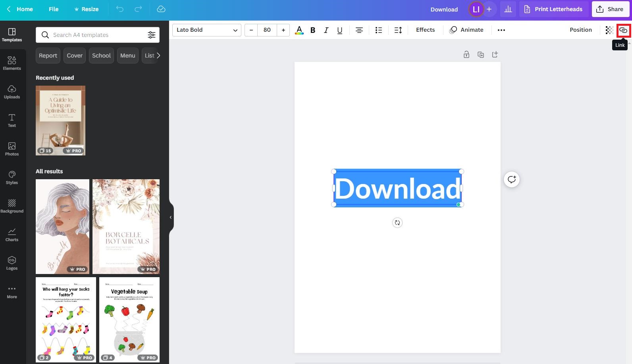Screen dimensions: 632x364
Task: Select the Optimistic Life recent template
Action: pyautogui.click(x=60, y=121)
